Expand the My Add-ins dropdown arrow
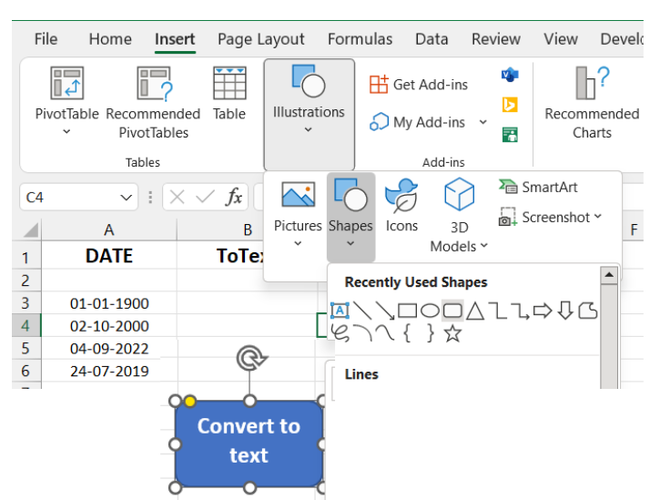The image size is (660, 500). (x=483, y=122)
